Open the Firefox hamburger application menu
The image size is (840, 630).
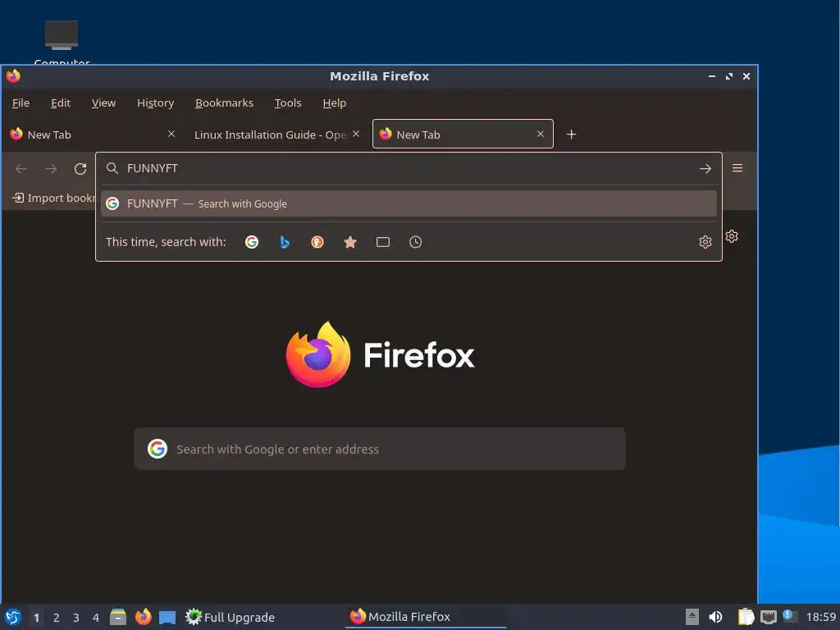[x=737, y=168]
